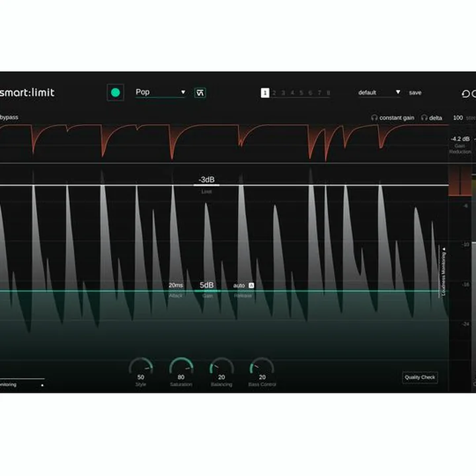
Task: Select state slot 7
Action: (x=319, y=93)
